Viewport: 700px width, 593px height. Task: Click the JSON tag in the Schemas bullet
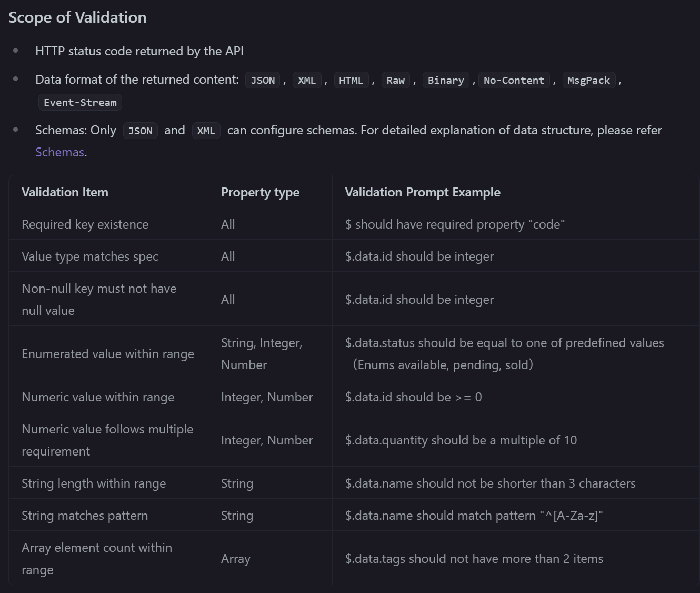click(x=140, y=131)
